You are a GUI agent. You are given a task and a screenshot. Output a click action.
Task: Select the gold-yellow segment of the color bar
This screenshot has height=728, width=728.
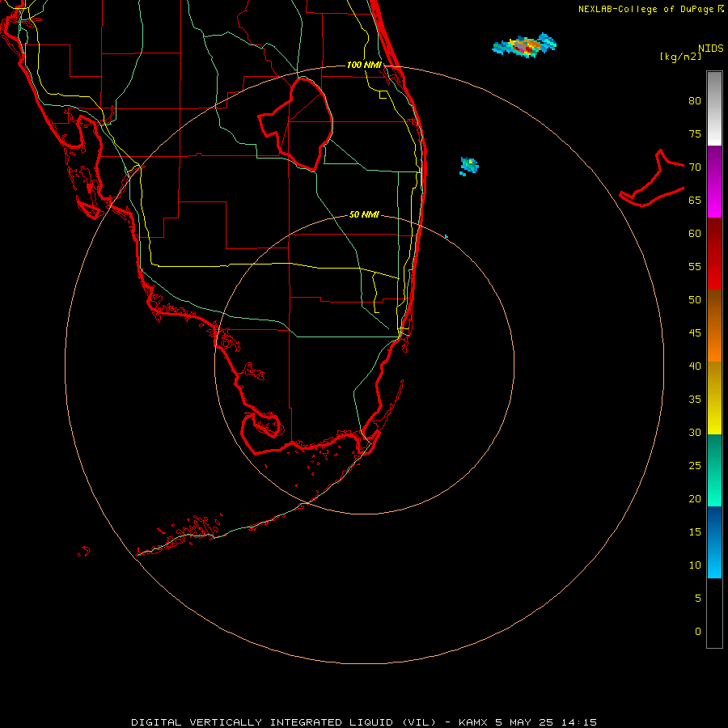(714, 398)
